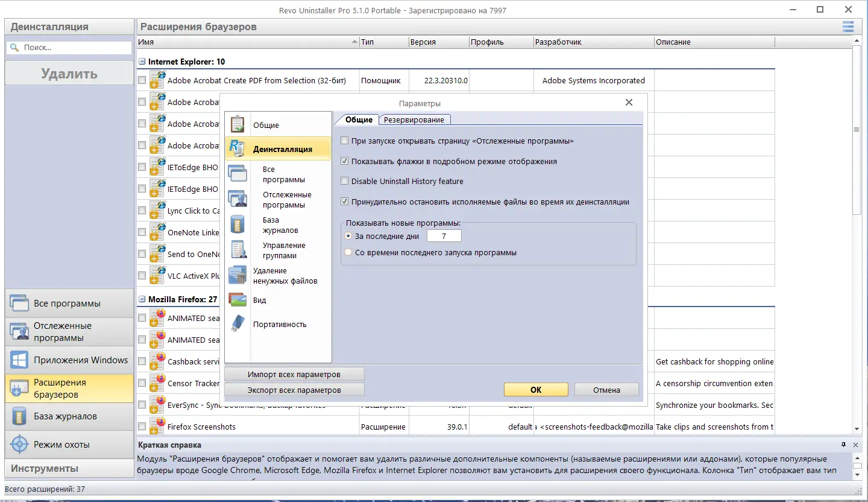Screen dimensions: 868x502
Task: Choose Со времени последнего запуска программы radio
Action: pos(348,253)
